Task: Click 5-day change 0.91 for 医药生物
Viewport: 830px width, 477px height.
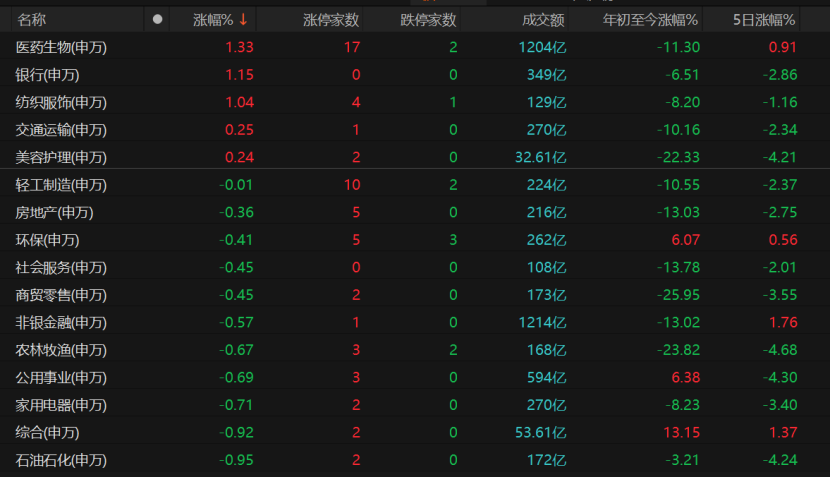Action: [x=783, y=47]
